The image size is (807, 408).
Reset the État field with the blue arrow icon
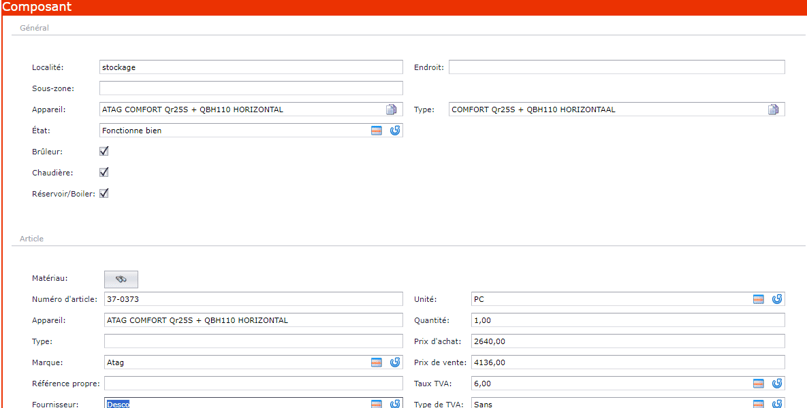pyautogui.click(x=395, y=131)
